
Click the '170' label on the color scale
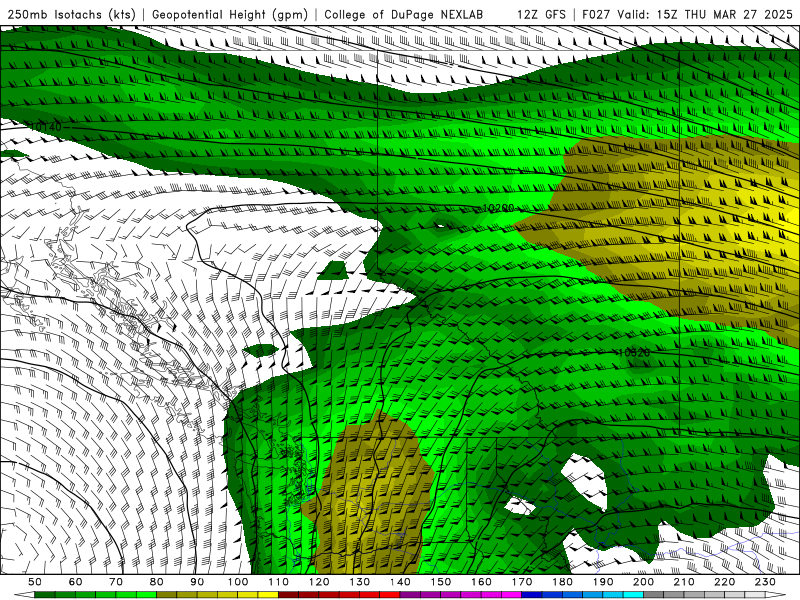coord(522,582)
